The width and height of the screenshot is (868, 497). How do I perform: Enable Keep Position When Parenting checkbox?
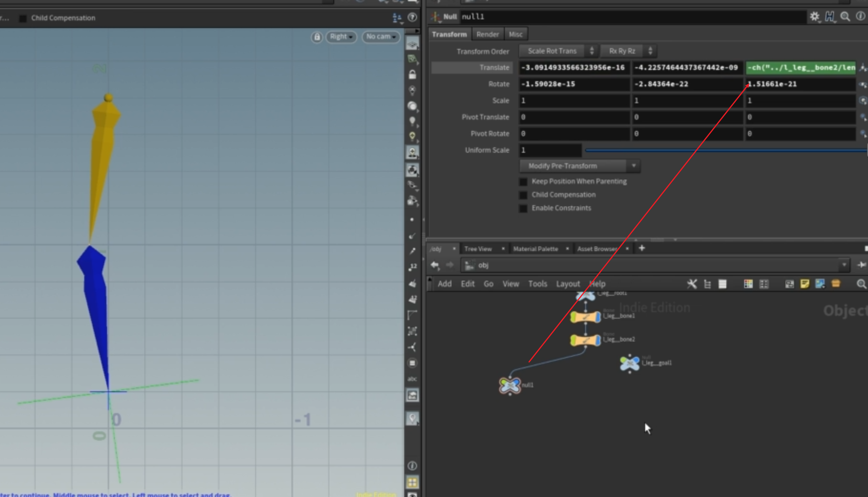point(523,181)
